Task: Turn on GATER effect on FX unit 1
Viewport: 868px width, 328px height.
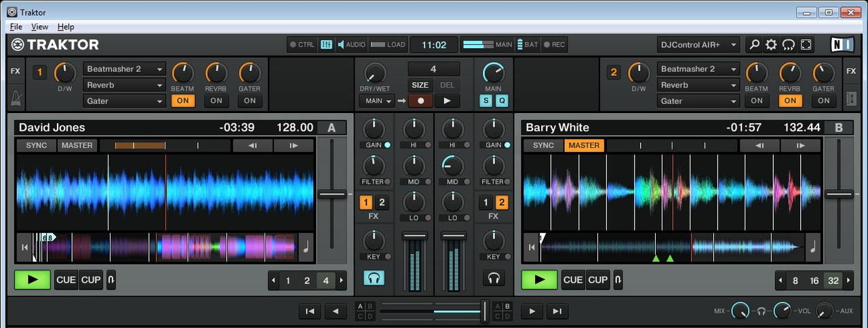Action: click(x=250, y=101)
